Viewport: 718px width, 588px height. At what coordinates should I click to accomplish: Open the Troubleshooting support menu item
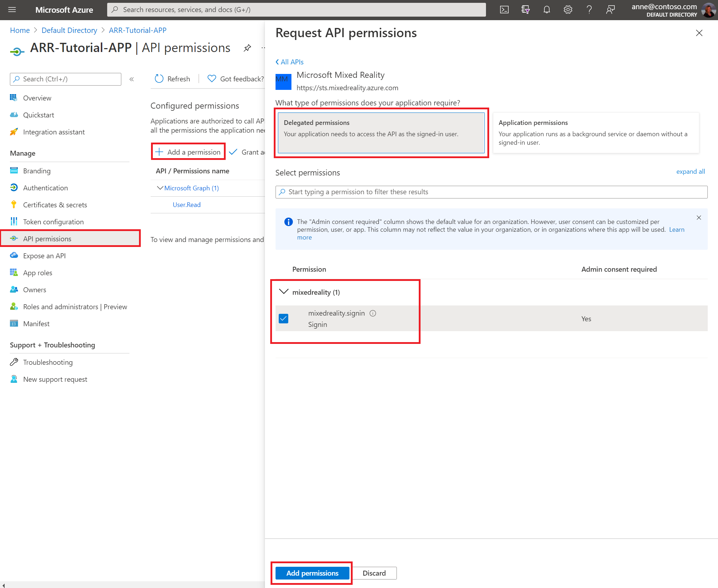pyautogui.click(x=48, y=362)
